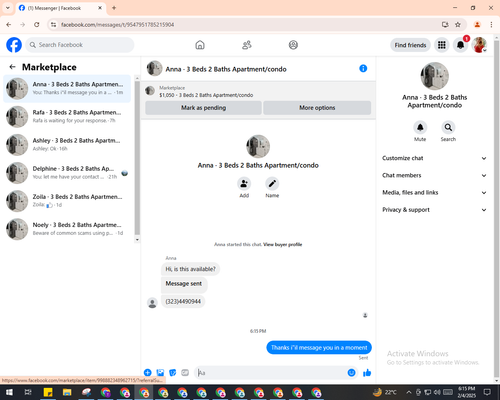Open View buyer profile link
Image resolution: width=500 pixels, height=400 pixels.
[283, 245]
